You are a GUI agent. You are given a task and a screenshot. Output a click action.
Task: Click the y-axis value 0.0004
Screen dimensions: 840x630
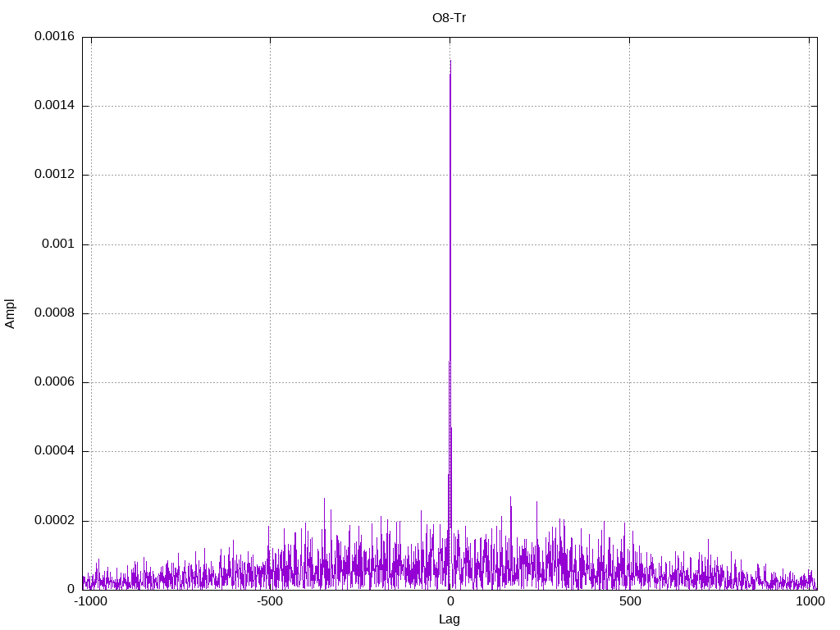pyautogui.click(x=55, y=450)
